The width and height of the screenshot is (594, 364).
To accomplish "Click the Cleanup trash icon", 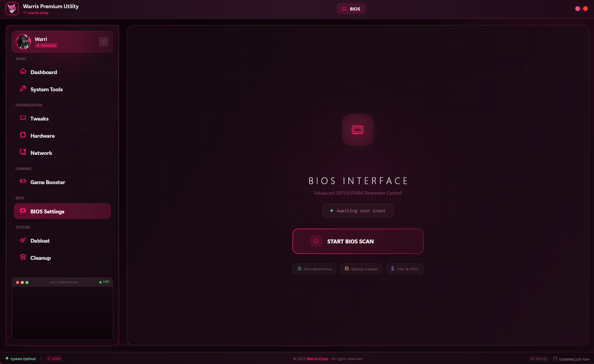I will (23, 257).
